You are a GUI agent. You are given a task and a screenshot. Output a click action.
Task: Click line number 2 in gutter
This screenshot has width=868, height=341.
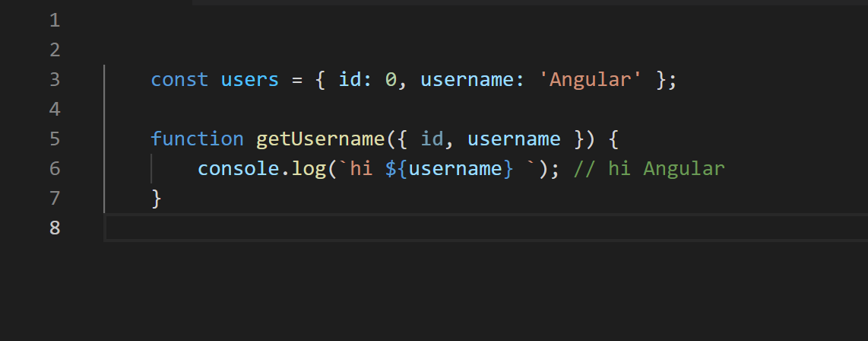[54, 50]
